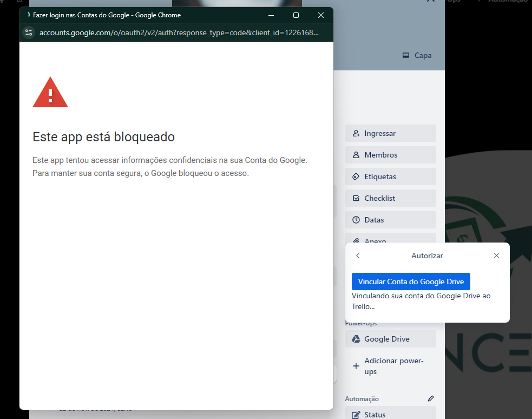Click the Ingressar button in Trello card
Viewport: 532px width, 419px height.
(391, 133)
